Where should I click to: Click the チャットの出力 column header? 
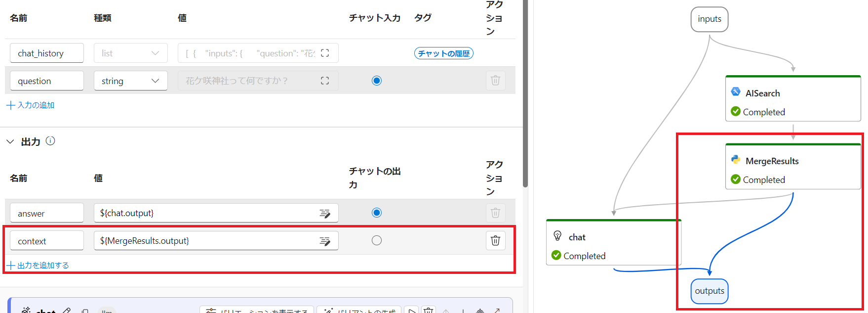[375, 178]
